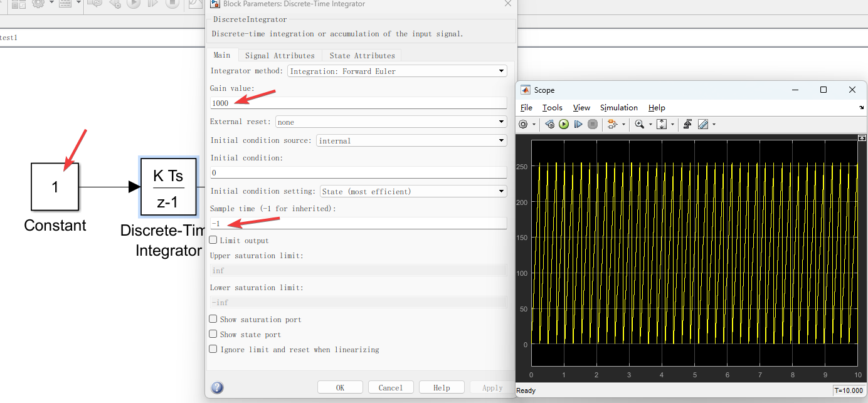Screen dimensions: 868x403
Task: Select the Zoom tool in the Scope
Action: (x=640, y=124)
